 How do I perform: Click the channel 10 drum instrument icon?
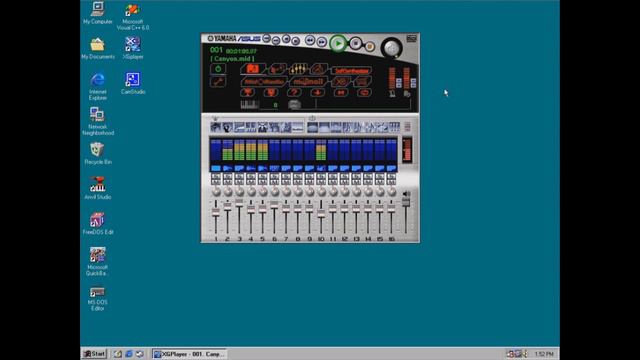(321, 168)
